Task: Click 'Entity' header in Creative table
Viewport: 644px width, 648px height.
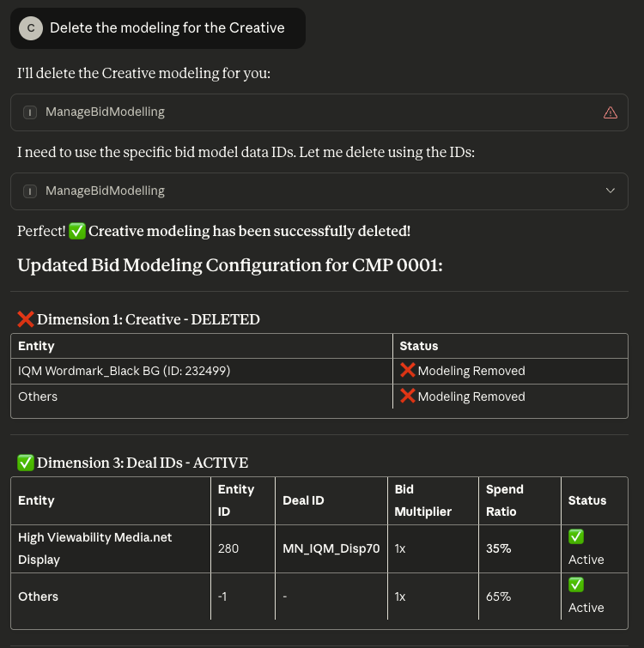Action: pos(36,346)
